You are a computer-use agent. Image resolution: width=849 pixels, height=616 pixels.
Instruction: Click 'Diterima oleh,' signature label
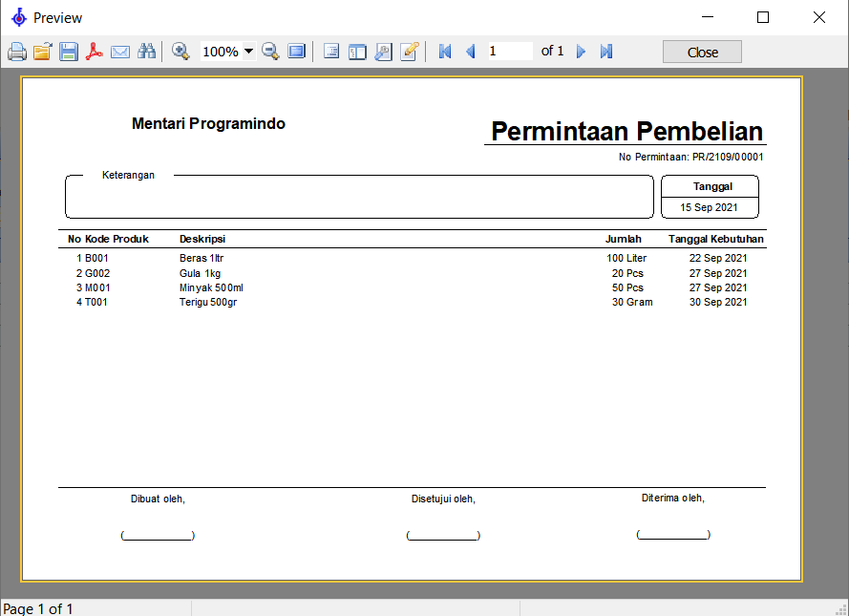(x=673, y=498)
